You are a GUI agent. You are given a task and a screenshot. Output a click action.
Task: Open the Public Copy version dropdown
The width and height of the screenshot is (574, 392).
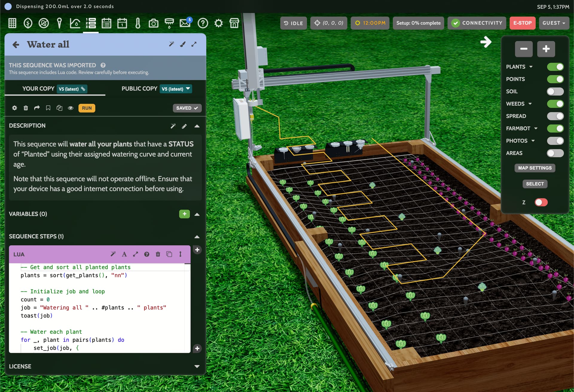point(176,89)
